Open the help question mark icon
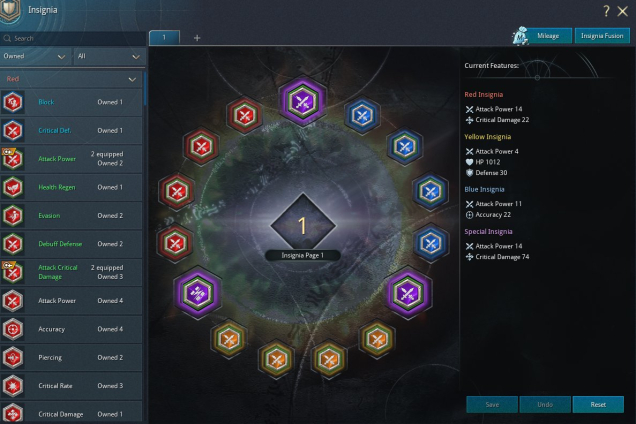Image resolution: width=636 pixels, height=424 pixels. pos(606,11)
